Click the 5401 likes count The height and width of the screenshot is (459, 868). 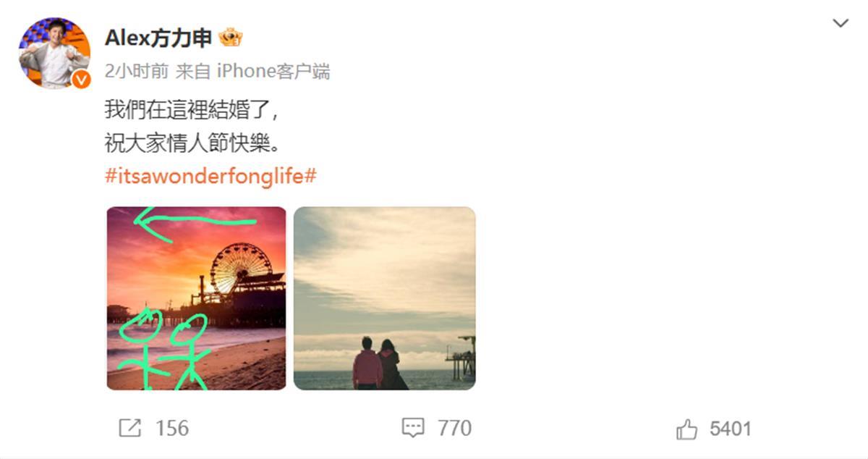[731, 429]
